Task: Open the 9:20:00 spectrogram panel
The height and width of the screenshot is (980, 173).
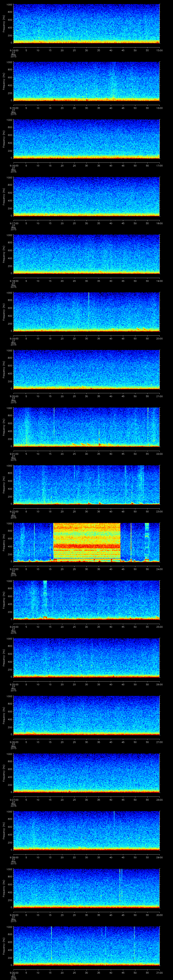Action: pos(86,370)
